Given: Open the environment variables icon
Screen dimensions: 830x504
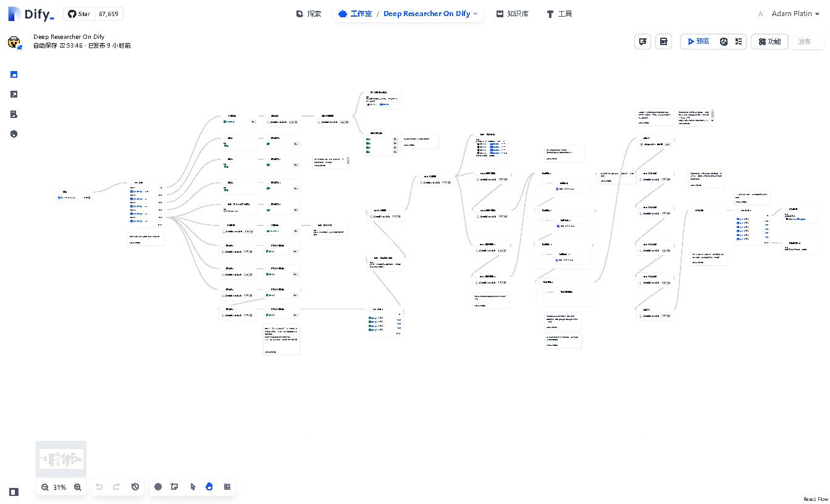Looking at the screenshot, I should [x=663, y=41].
